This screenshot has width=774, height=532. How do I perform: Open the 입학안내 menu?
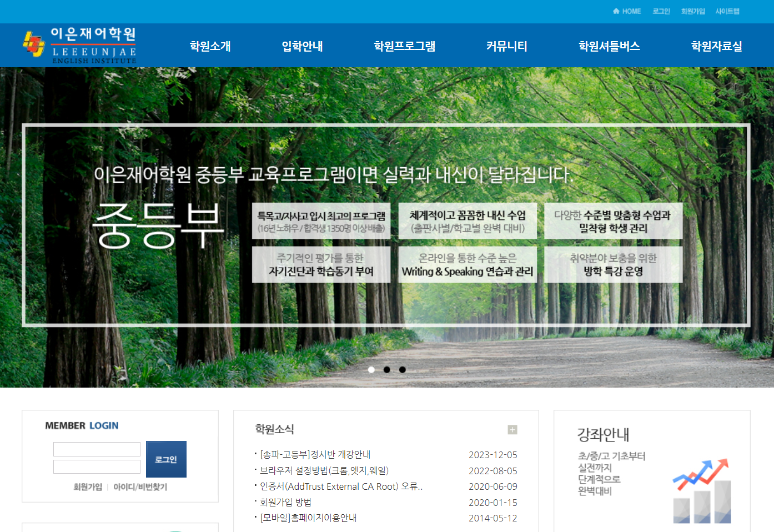click(x=302, y=46)
